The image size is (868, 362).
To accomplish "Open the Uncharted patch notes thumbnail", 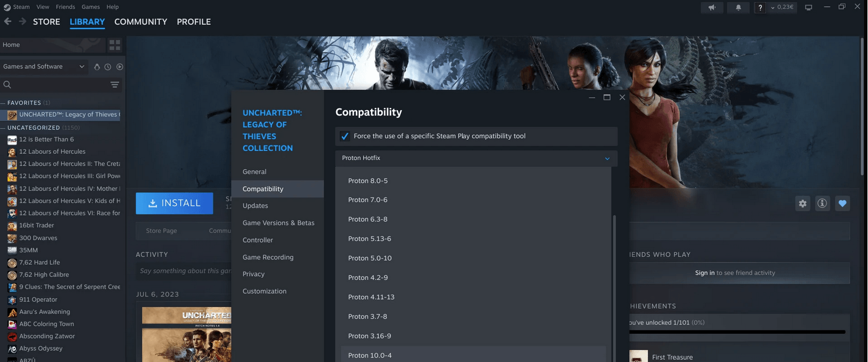I will tap(186, 335).
